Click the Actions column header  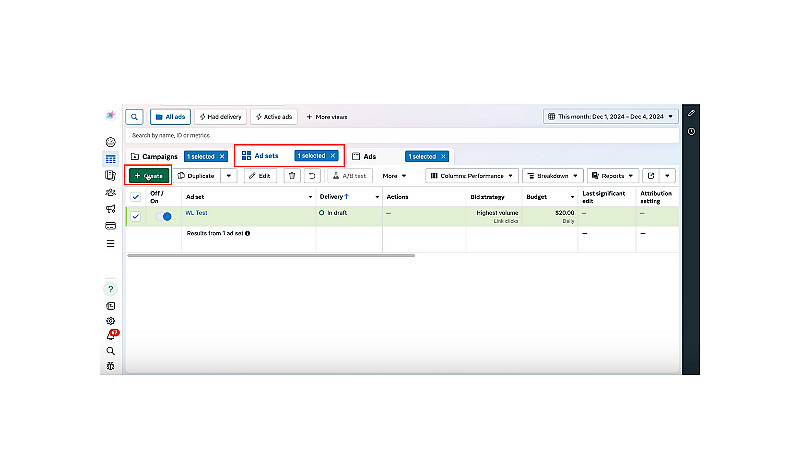397,197
